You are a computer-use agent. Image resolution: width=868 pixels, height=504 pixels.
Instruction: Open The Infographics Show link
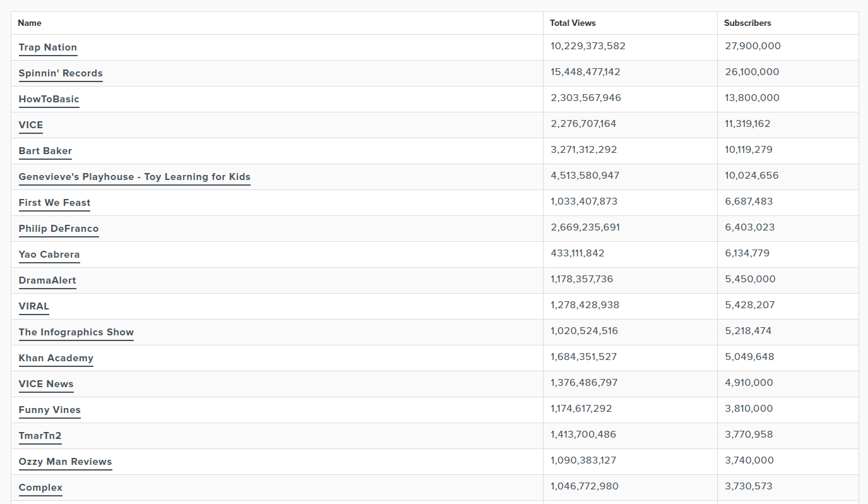76,332
